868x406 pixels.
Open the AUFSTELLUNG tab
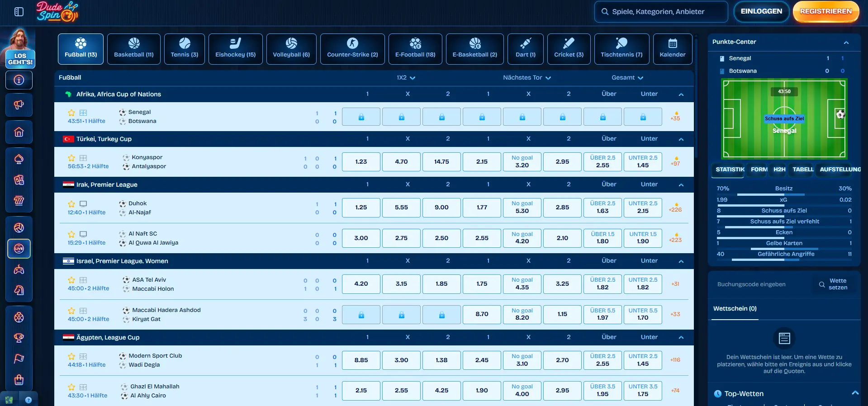pos(840,170)
